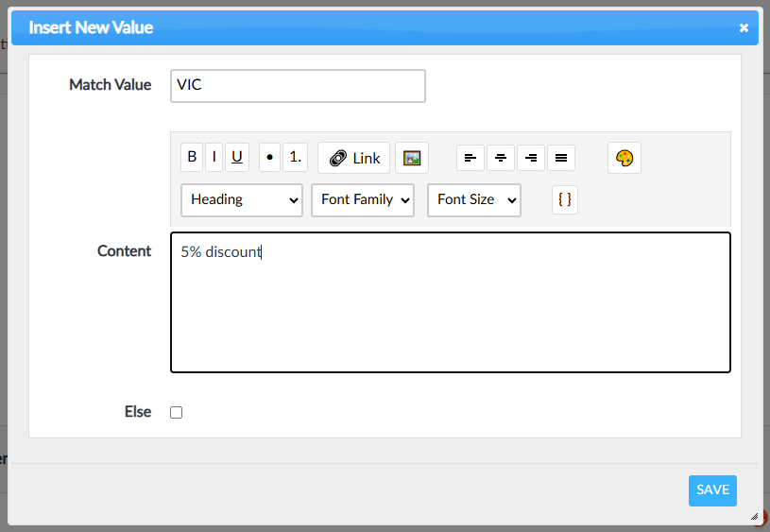
Task: Expand the Heading dropdown
Action: pos(242,199)
